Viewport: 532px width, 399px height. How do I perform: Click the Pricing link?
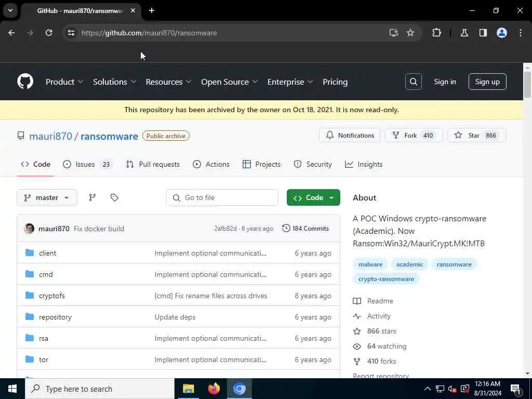tap(335, 82)
